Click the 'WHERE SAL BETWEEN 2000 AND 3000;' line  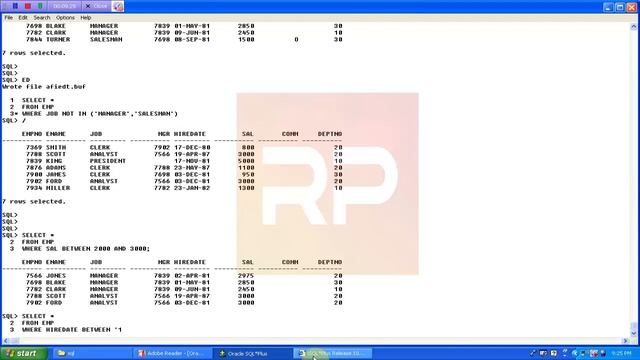[x=86, y=249]
